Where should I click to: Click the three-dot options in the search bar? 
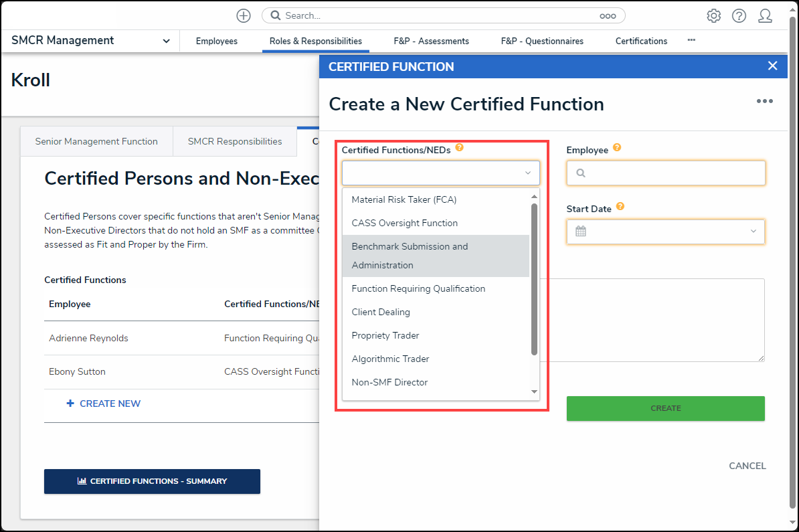click(607, 16)
